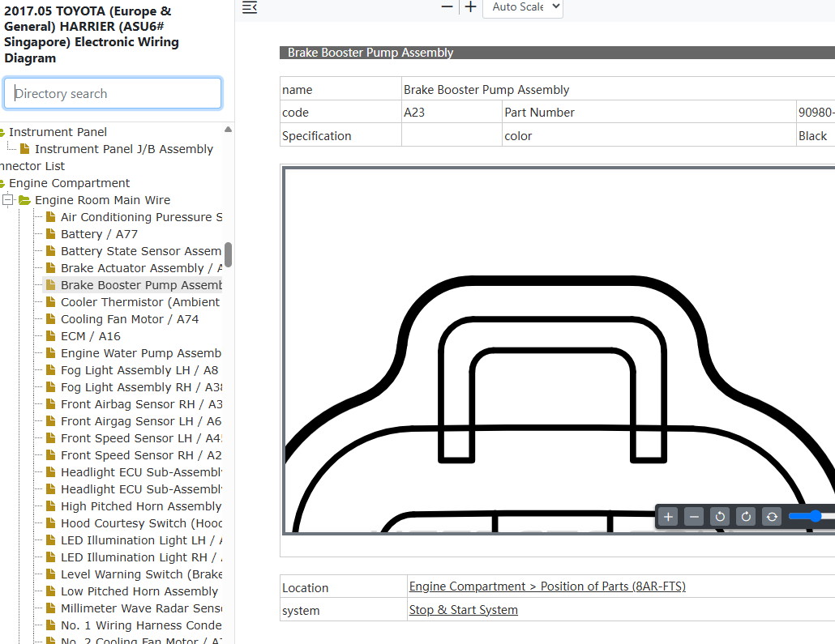Viewport: 835px width, 644px height.
Task: Open ECM / A16 item
Action: (91, 336)
